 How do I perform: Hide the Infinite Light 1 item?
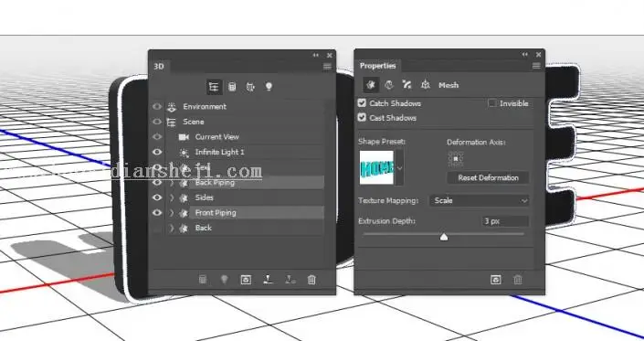click(x=157, y=152)
